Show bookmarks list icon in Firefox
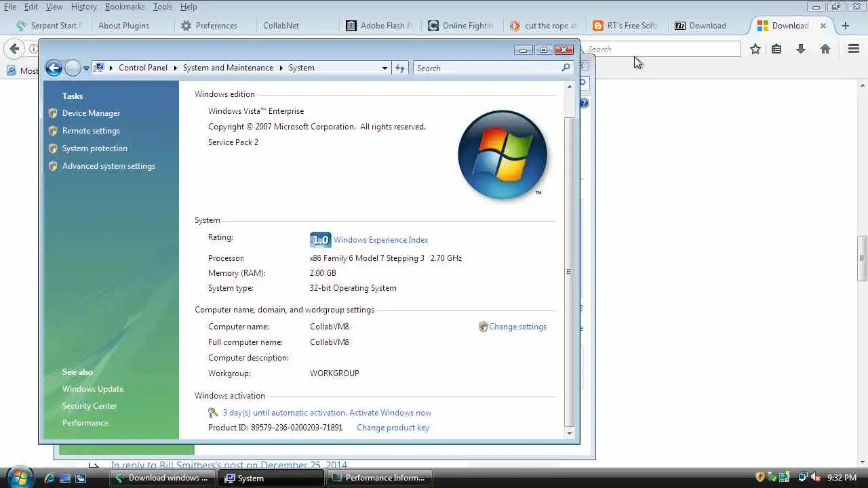The height and width of the screenshot is (488, 868). click(x=777, y=49)
